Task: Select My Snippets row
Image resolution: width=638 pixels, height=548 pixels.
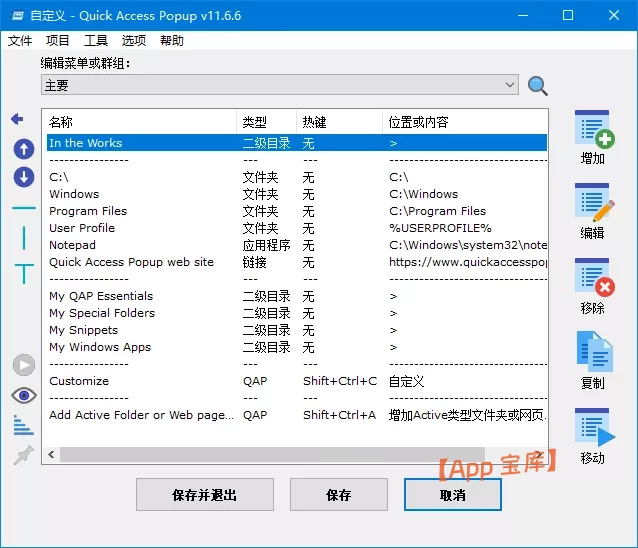Action: click(x=297, y=330)
